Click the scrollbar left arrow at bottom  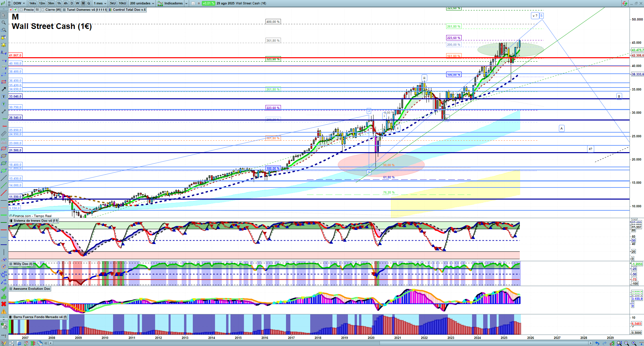click(51, 343)
